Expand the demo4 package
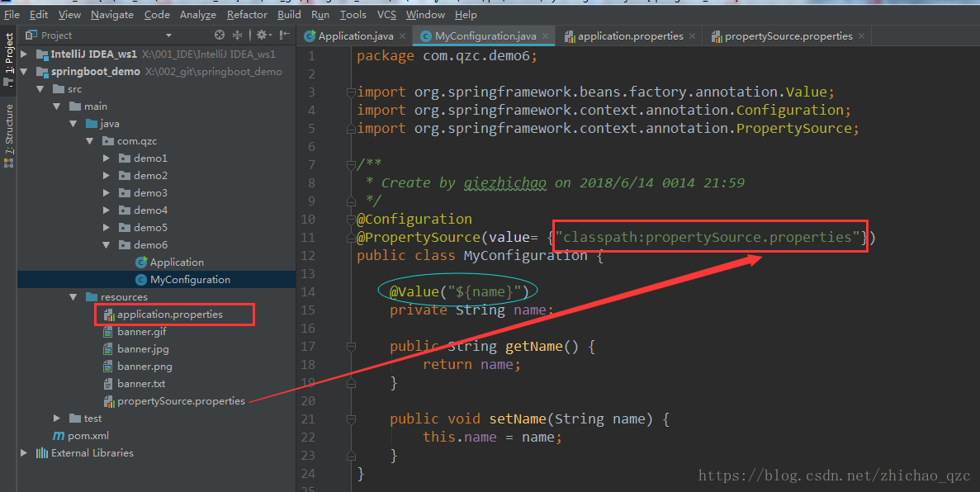Viewport: 980px width, 492px height. (x=107, y=210)
